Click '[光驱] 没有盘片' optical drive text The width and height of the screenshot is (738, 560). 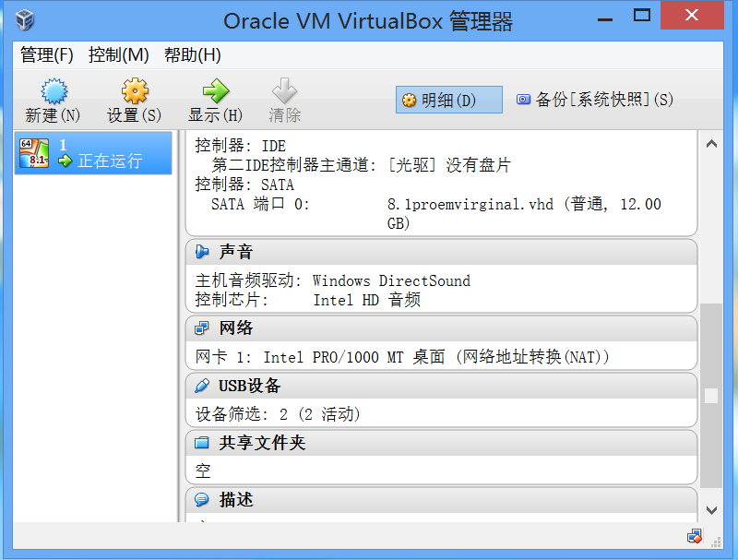pyautogui.click(x=449, y=165)
